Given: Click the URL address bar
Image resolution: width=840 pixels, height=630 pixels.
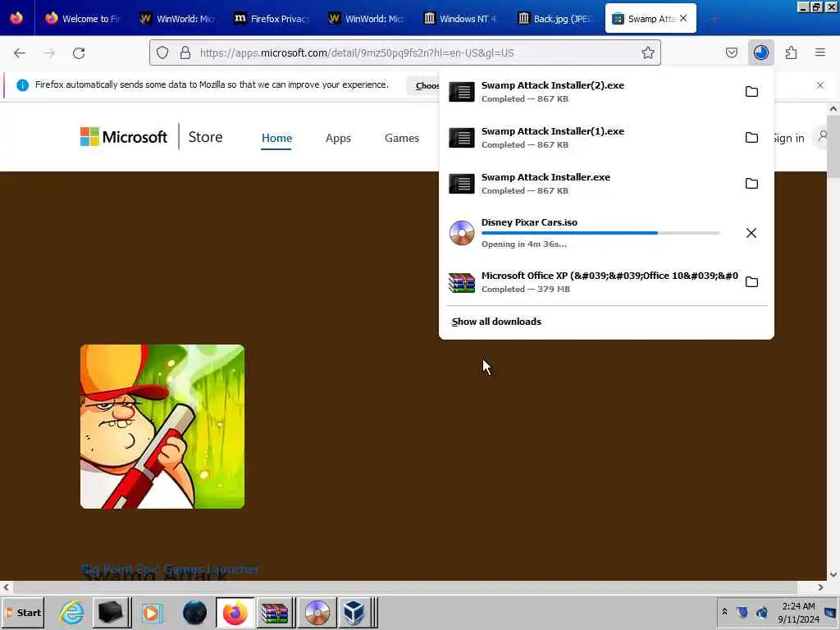Looking at the screenshot, I should (x=407, y=52).
